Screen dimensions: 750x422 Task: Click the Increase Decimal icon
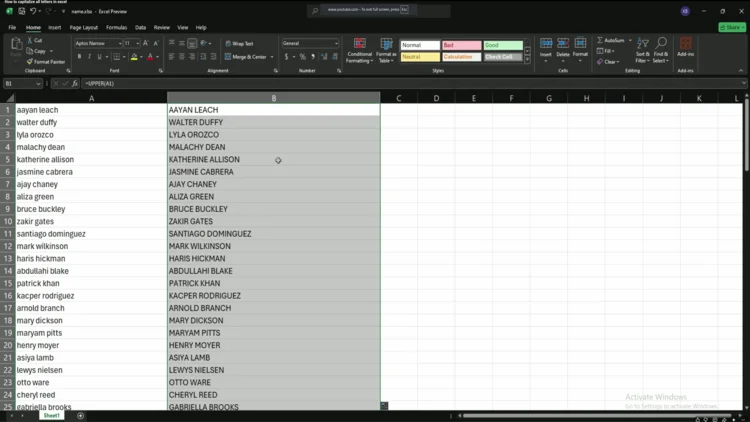[x=324, y=57]
